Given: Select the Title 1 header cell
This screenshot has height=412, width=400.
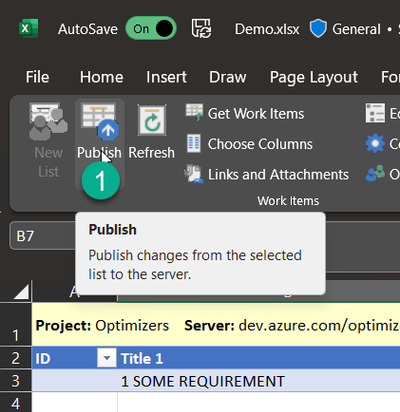Looking at the screenshot, I should click(x=259, y=358).
